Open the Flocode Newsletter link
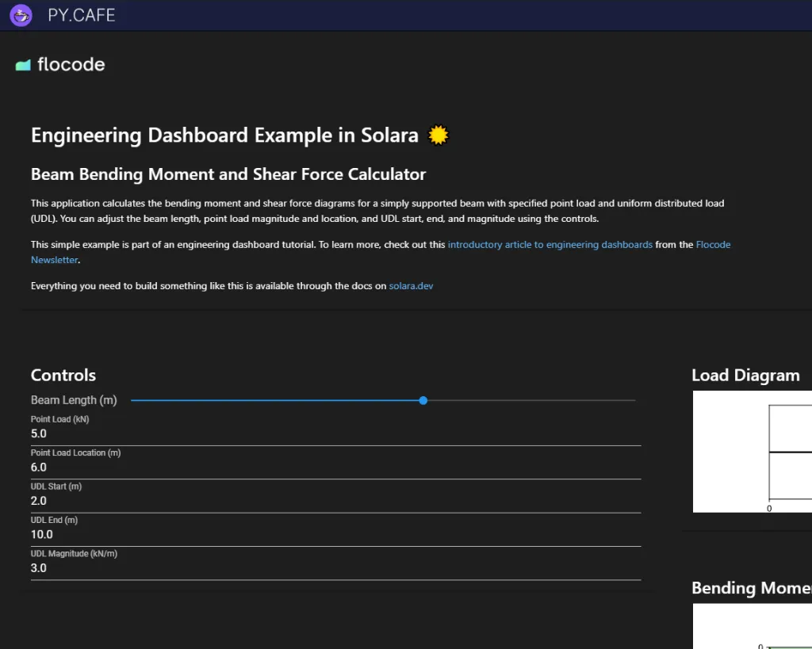The width and height of the screenshot is (812, 649). tap(713, 245)
